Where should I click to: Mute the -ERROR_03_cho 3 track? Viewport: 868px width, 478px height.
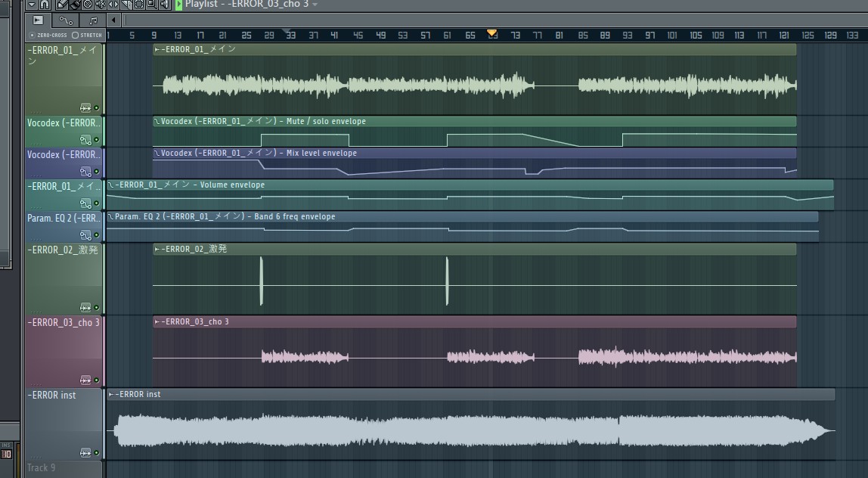(x=96, y=380)
